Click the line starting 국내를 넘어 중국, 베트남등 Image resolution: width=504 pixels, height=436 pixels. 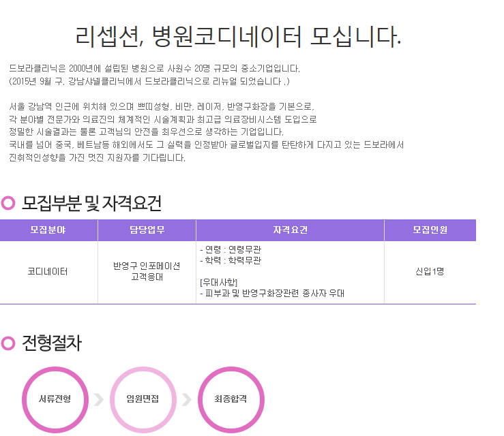coord(207,145)
